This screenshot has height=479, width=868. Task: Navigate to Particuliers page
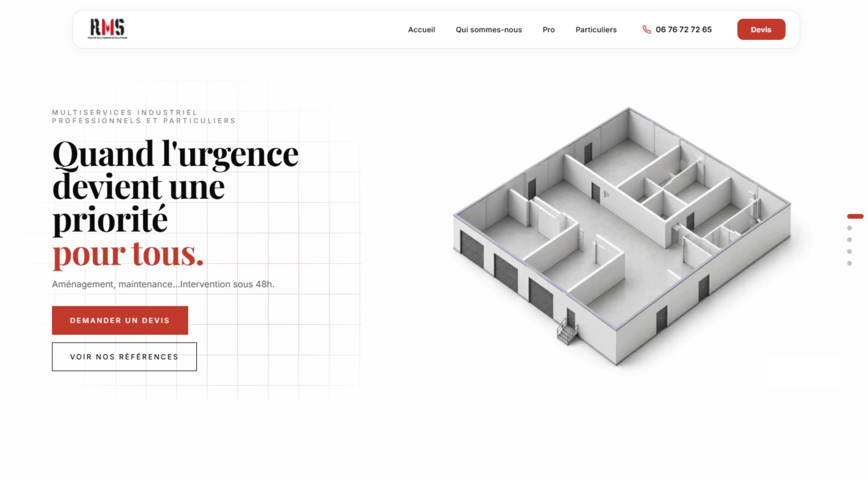click(596, 30)
